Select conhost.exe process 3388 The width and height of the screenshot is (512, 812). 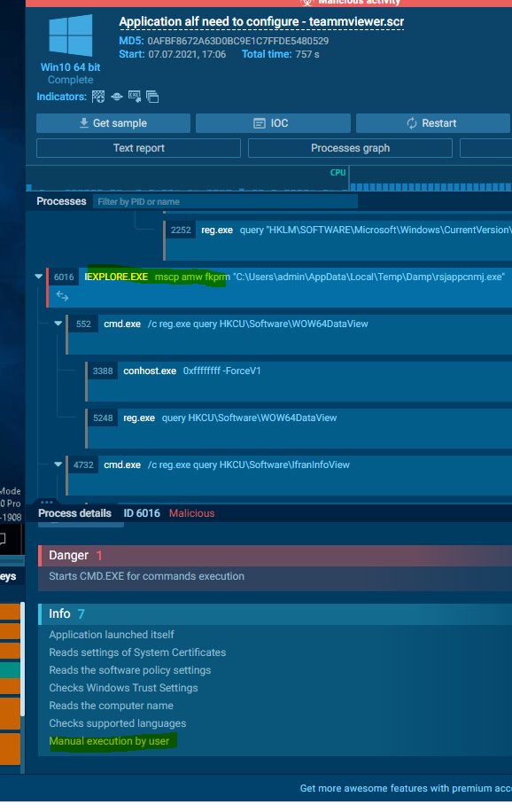pyautogui.click(x=299, y=382)
